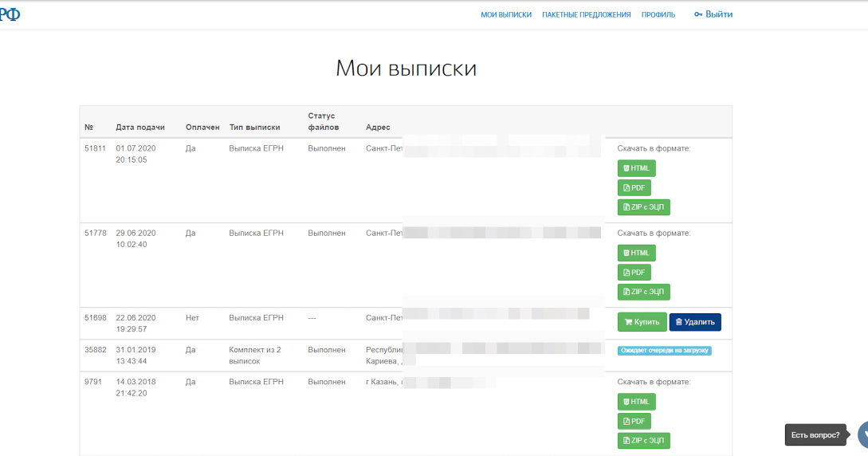Image resolution: width=868 pixels, height=456 pixels.
Task: Click order number 51811
Action: tap(95, 148)
